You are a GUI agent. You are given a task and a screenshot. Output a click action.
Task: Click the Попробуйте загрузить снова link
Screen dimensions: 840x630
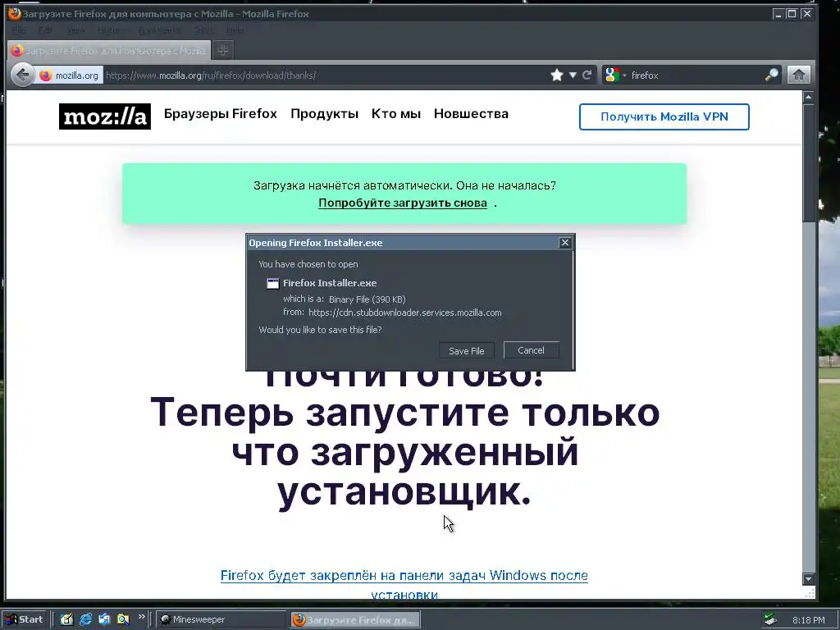[403, 203]
